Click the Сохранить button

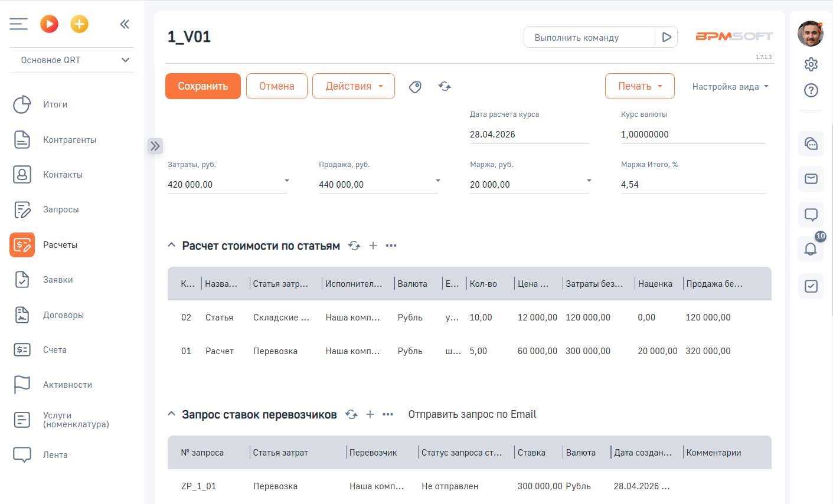[x=202, y=86]
